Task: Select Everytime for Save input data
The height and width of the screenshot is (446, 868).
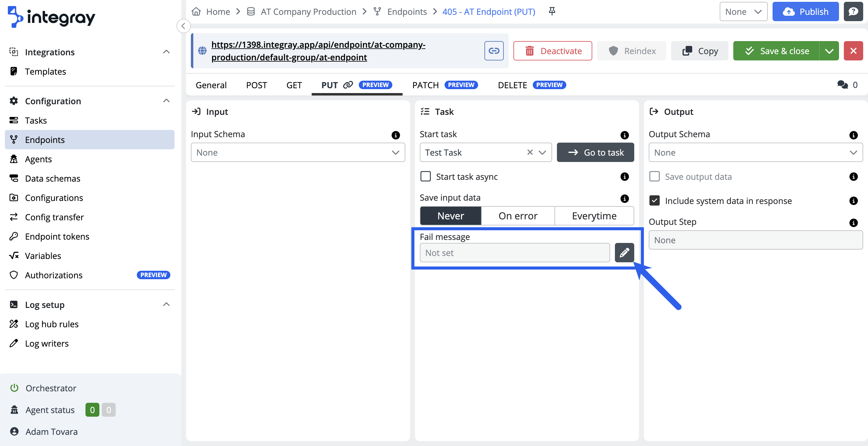Action: 594,216
